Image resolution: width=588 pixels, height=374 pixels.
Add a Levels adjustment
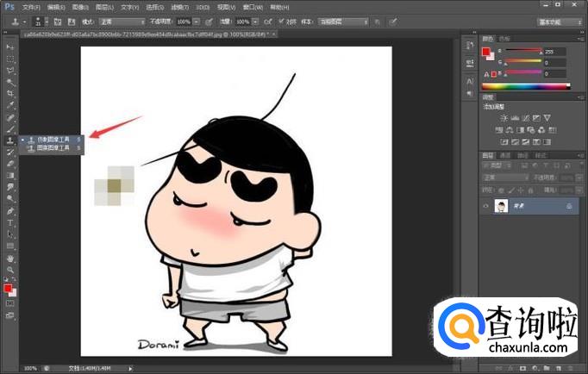coord(515,118)
